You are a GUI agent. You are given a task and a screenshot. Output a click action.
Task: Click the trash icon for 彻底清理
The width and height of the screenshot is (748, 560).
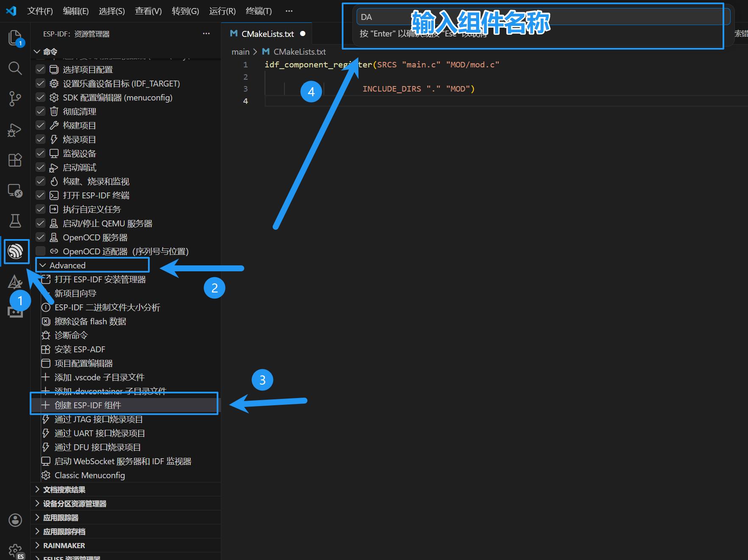click(54, 111)
